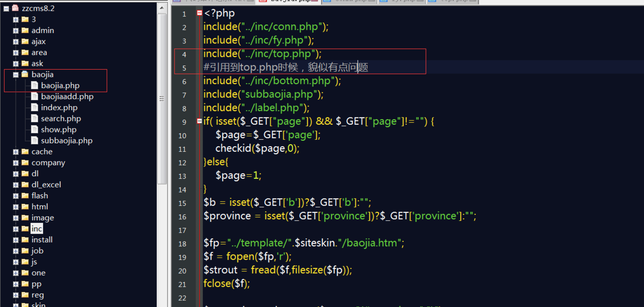Viewport: 644px width, 307px height.
Task: Click the admin folder icon
Action: click(x=25, y=31)
